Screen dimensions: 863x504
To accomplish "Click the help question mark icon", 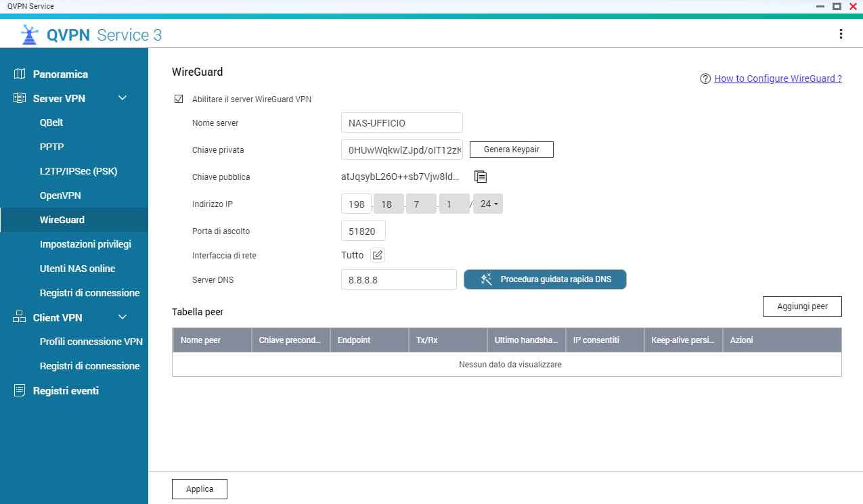I will click(705, 78).
